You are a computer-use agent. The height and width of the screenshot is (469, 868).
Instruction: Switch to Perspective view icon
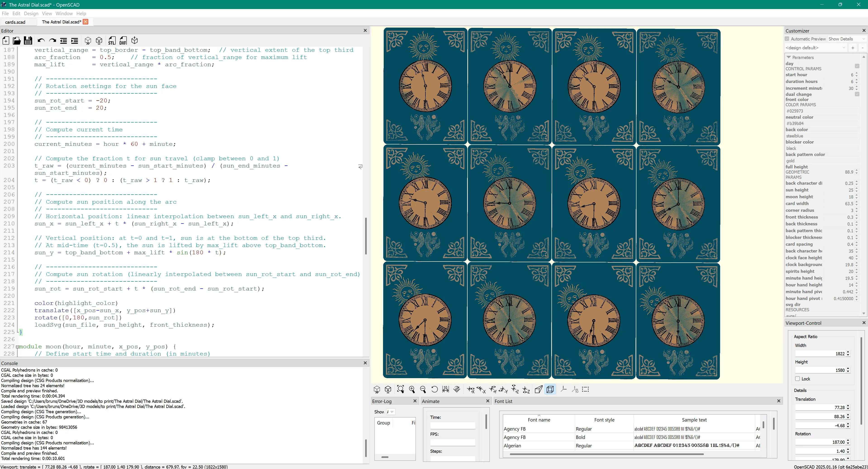pos(538,389)
